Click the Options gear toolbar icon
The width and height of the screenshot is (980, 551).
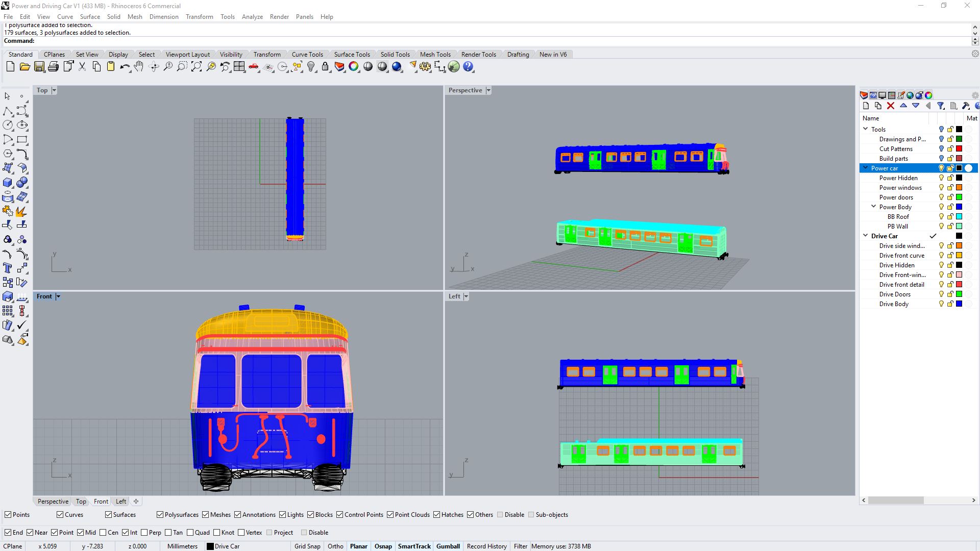click(x=425, y=67)
